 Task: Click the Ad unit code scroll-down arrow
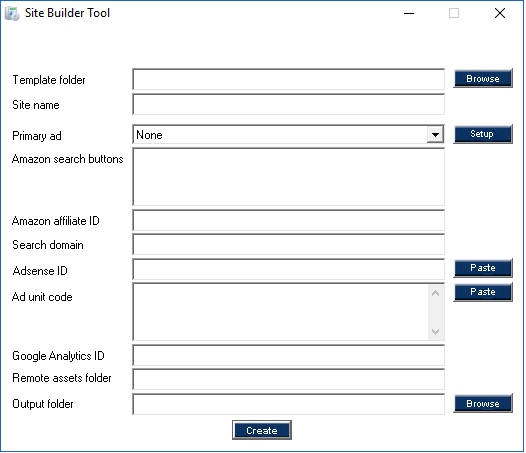(x=436, y=332)
